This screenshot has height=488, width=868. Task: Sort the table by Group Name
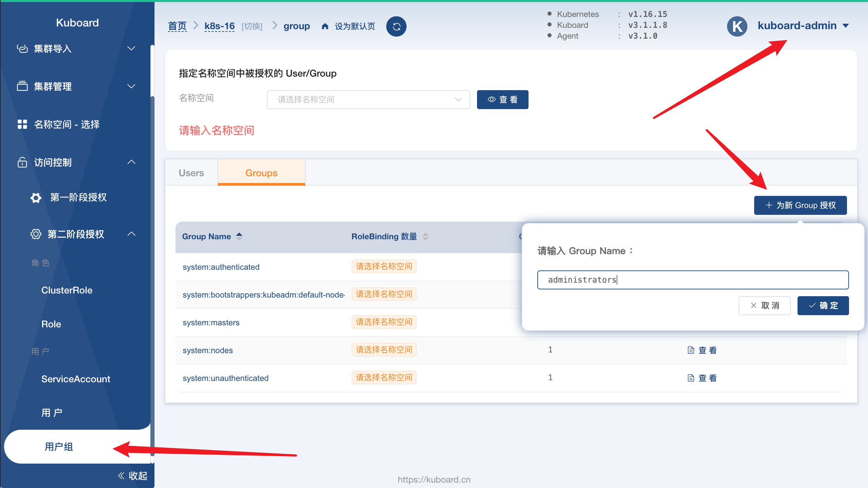coord(239,237)
